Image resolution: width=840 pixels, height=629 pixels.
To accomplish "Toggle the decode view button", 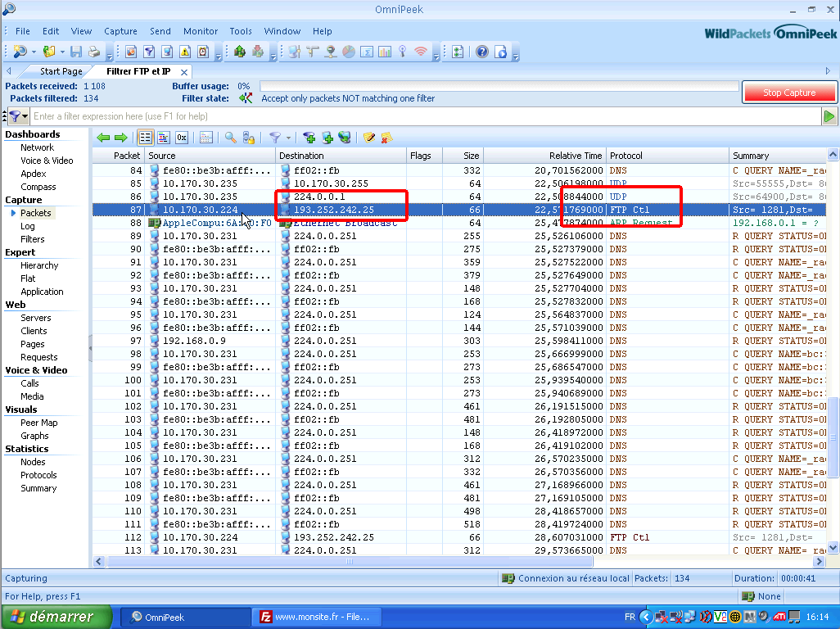I will pyautogui.click(x=164, y=138).
